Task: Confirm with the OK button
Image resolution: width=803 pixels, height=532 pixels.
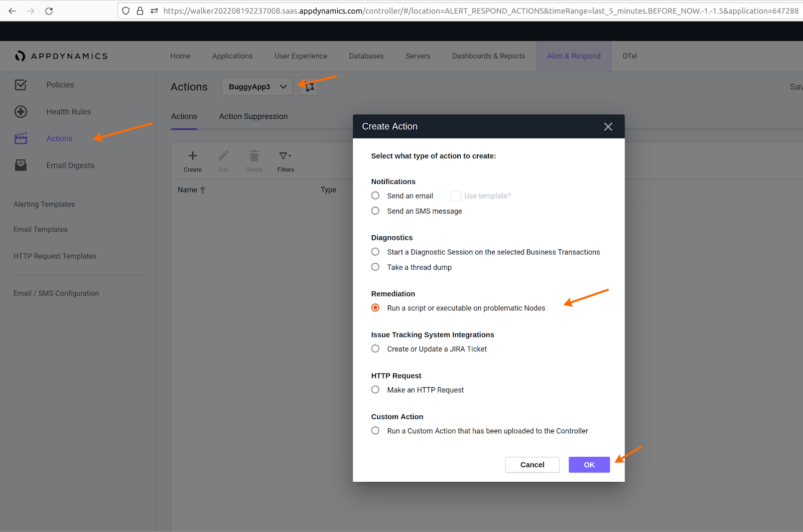Action: tap(589, 465)
